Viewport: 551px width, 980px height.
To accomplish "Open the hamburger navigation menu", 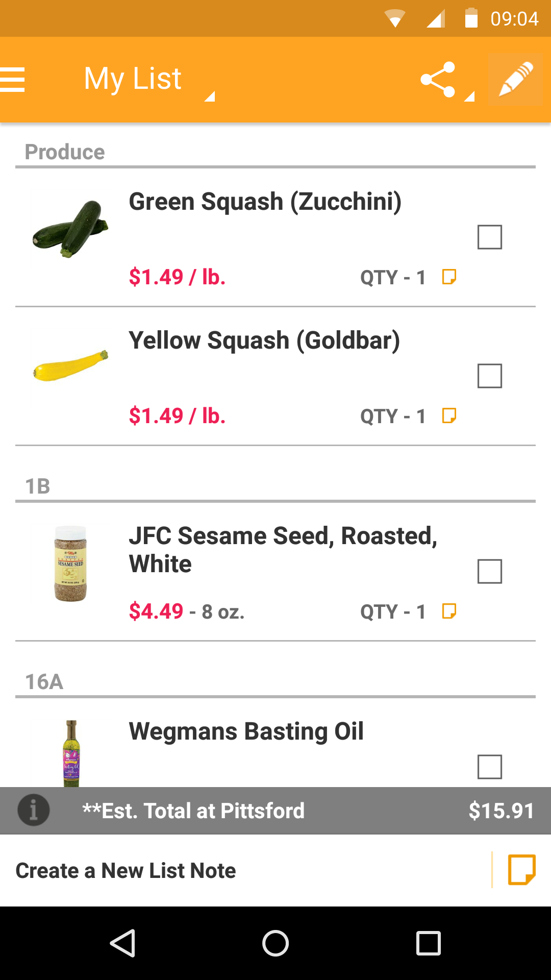I will coord(13,80).
